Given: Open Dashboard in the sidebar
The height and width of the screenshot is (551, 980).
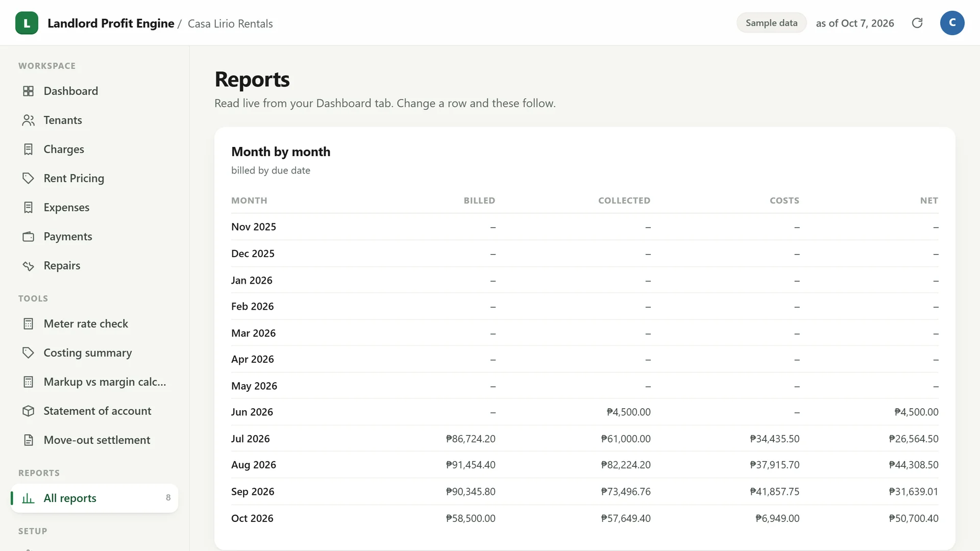Looking at the screenshot, I should (x=94, y=91).
